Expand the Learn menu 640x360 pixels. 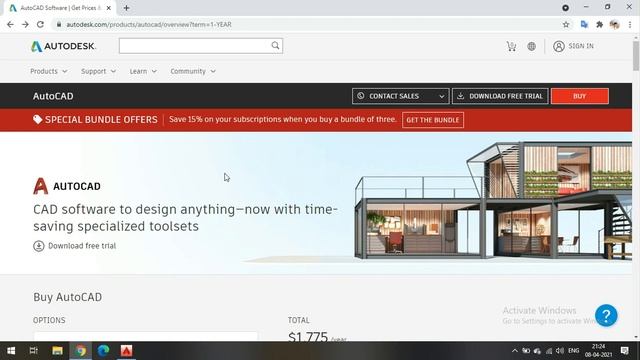(143, 71)
